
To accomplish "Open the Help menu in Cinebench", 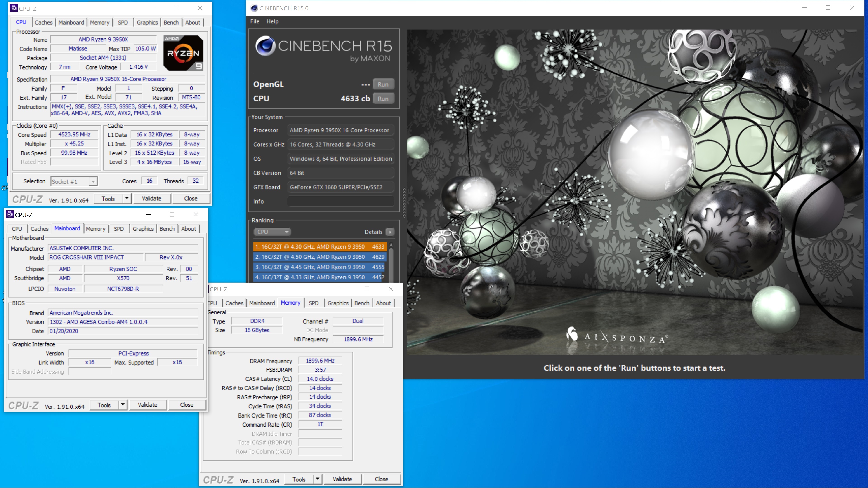I will pos(272,21).
